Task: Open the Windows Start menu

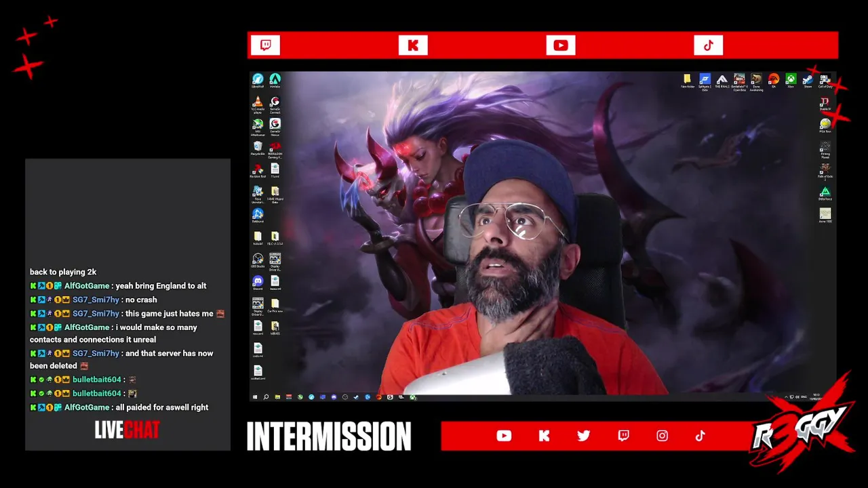Action: [255, 397]
